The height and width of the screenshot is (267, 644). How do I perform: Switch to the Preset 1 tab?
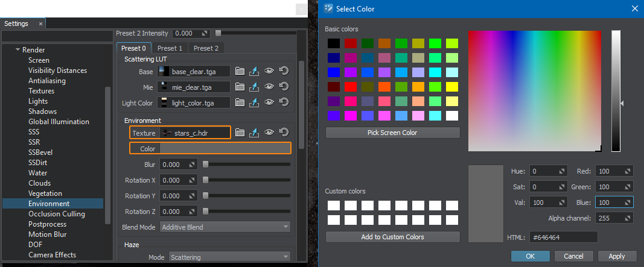[x=170, y=48]
